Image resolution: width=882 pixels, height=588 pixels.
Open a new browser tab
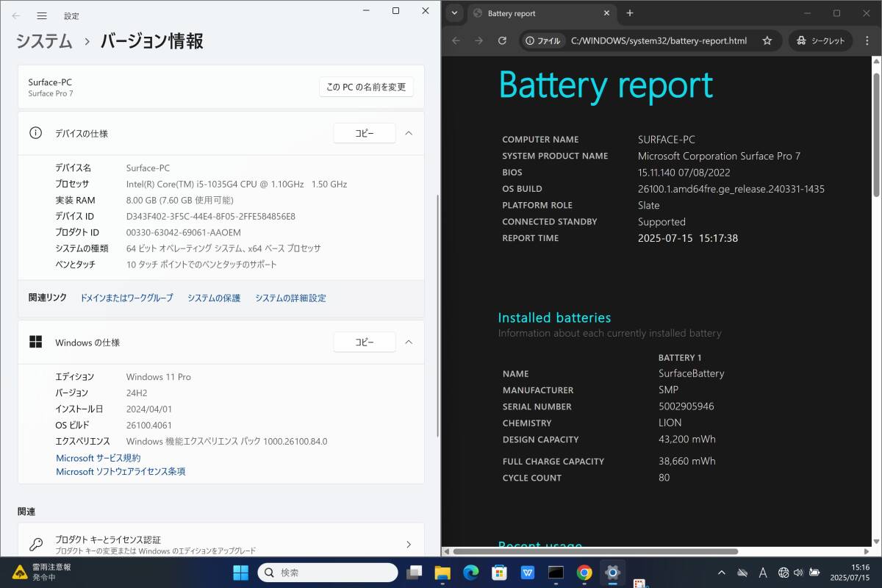click(630, 13)
